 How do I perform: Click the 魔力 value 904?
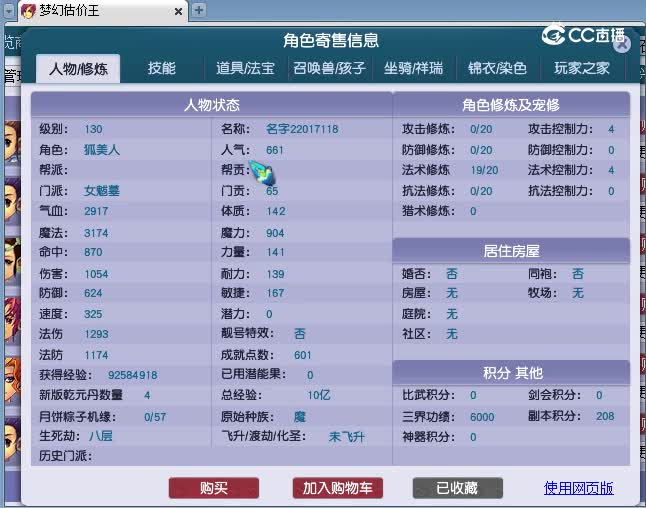(x=275, y=233)
